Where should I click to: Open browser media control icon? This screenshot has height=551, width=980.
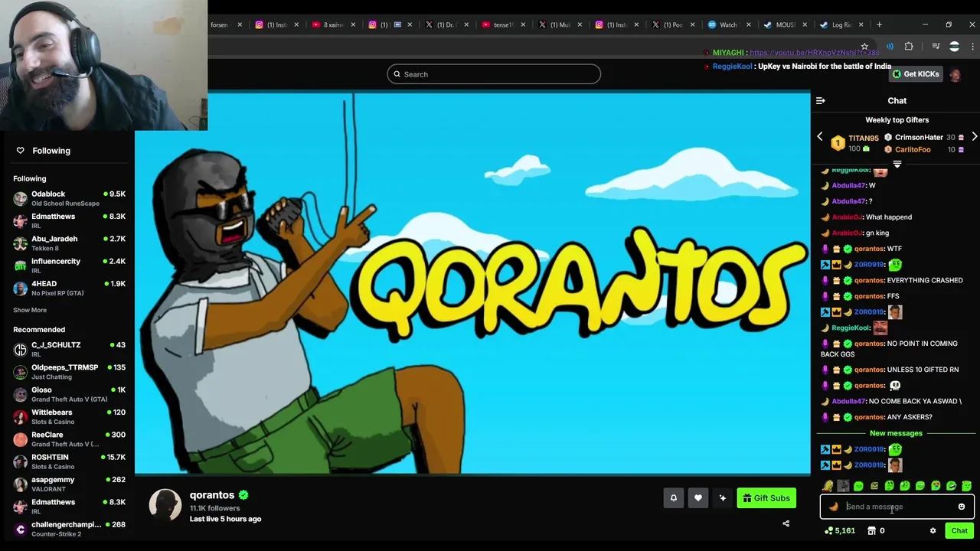(936, 47)
